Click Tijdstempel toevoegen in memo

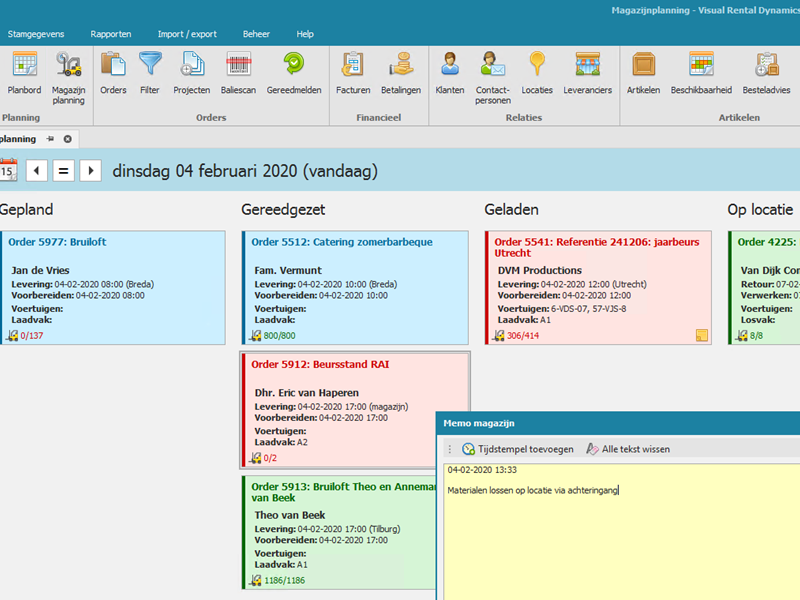[518, 449]
